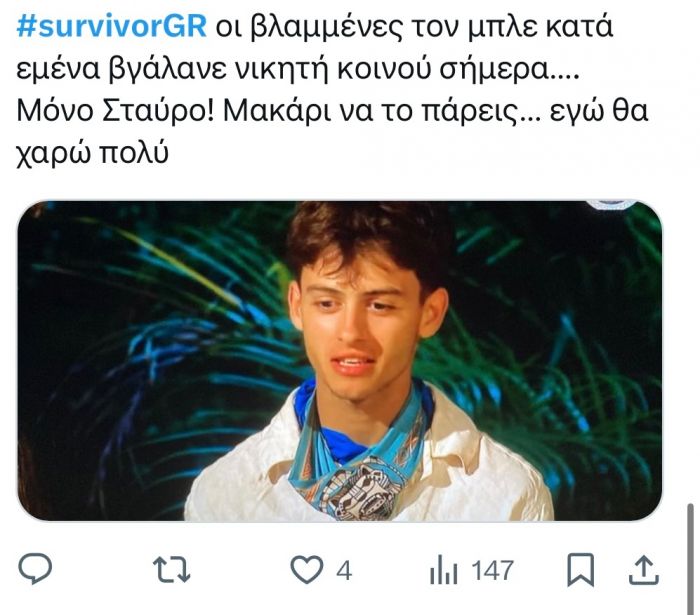Repost the tweet using the retweet arrows icon
The image size is (700, 615).
click(x=172, y=570)
